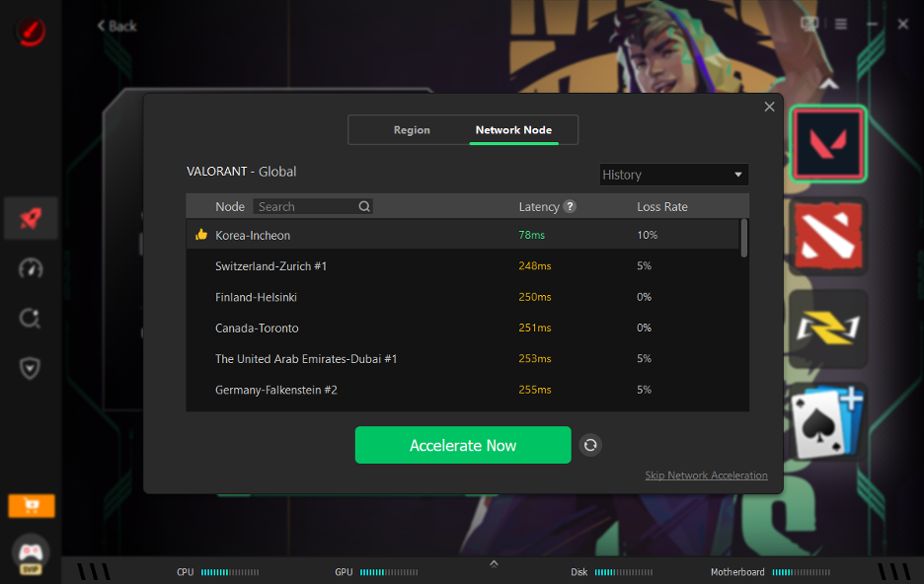Click the node list scrollbar

pyautogui.click(x=743, y=238)
